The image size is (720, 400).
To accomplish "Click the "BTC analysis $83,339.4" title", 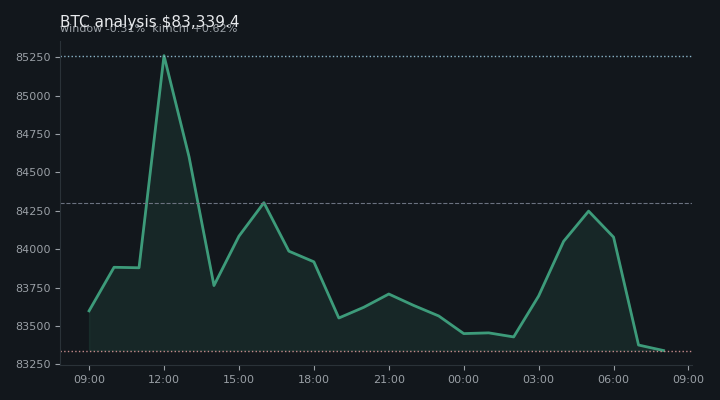I will click(149, 21).
